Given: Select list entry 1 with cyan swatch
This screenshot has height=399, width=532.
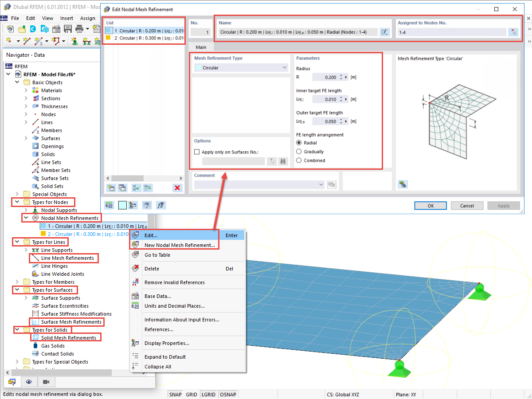Looking at the screenshot, I should click(145, 31).
